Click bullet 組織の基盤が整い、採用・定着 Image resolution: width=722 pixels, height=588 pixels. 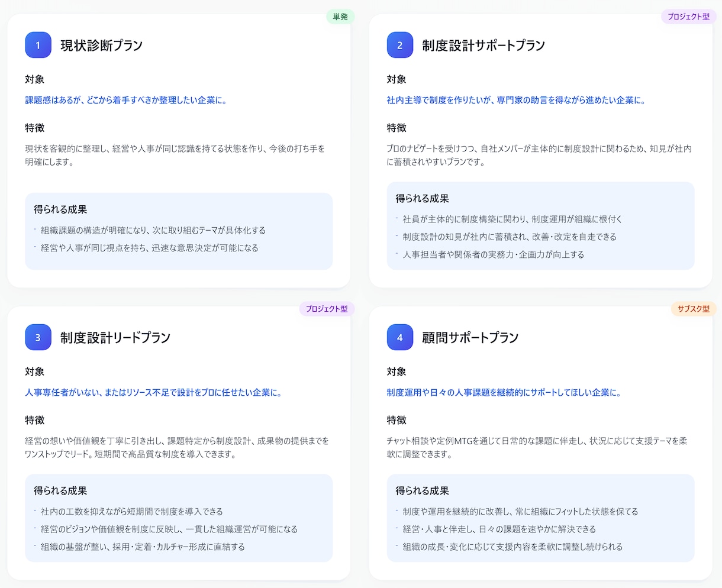pos(143,547)
